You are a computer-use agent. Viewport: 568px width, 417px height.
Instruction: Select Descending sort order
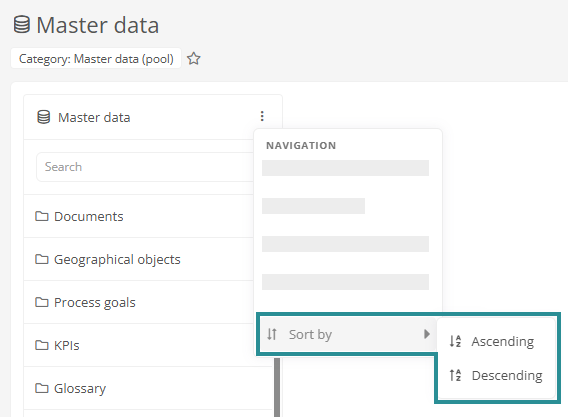click(496, 375)
